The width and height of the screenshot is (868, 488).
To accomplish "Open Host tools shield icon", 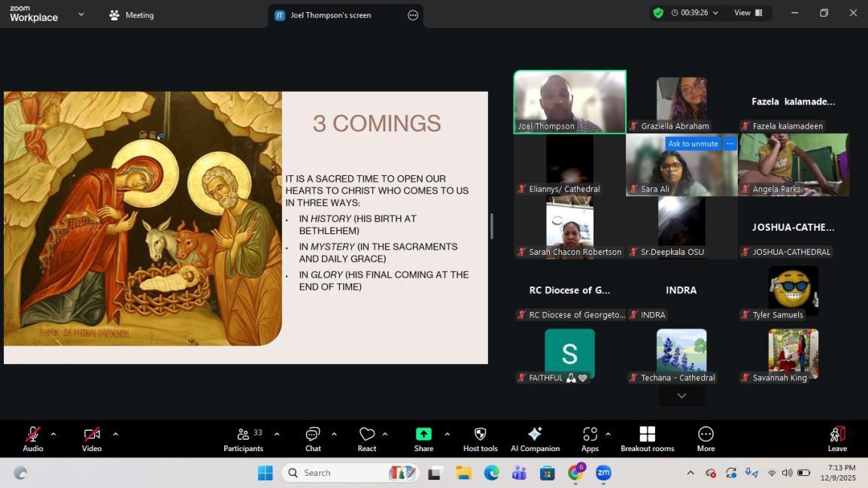I will (480, 435).
